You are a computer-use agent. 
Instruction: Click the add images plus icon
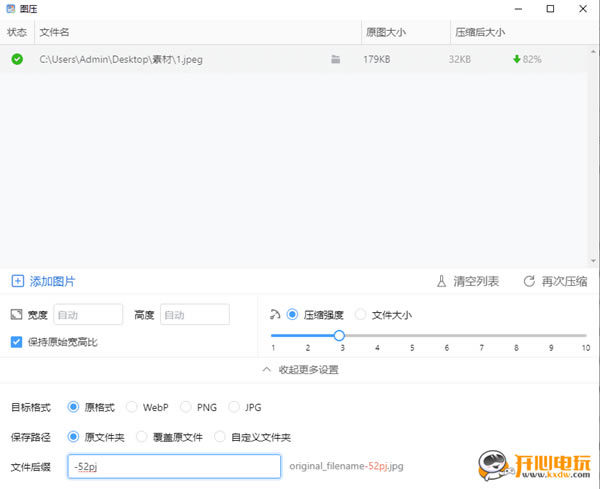point(17,282)
